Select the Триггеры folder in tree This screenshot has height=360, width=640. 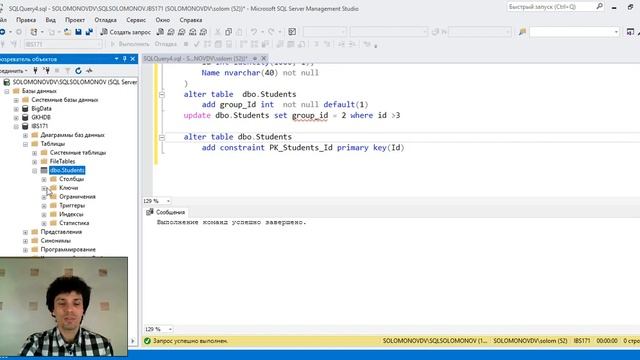click(x=72, y=205)
